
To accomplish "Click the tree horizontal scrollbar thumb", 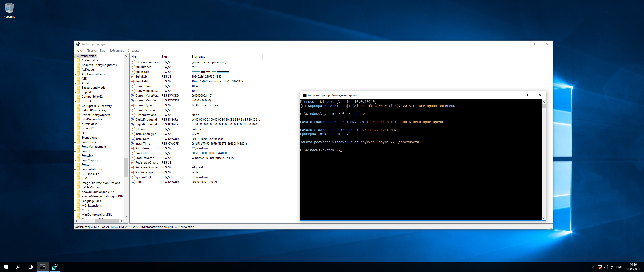I will (x=107, y=221).
